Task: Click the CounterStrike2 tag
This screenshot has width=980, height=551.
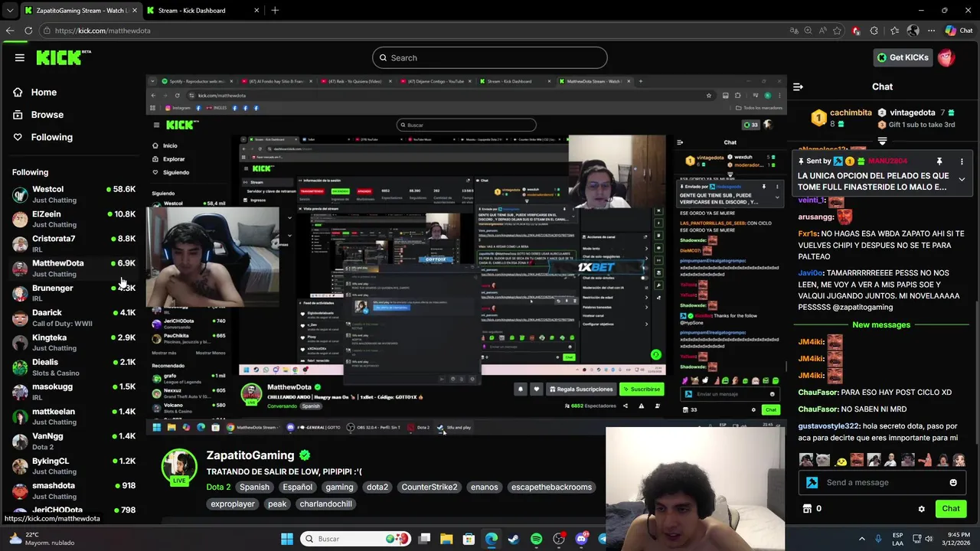Action: [x=429, y=487]
